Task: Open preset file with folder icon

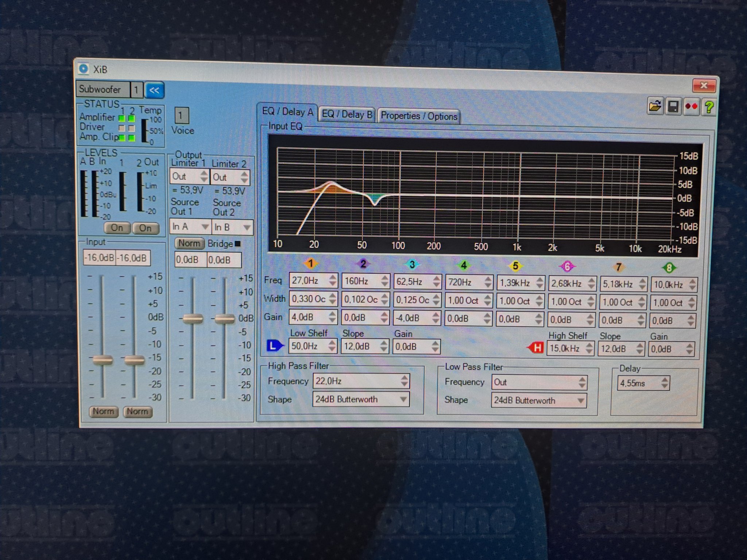Action: point(655,106)
